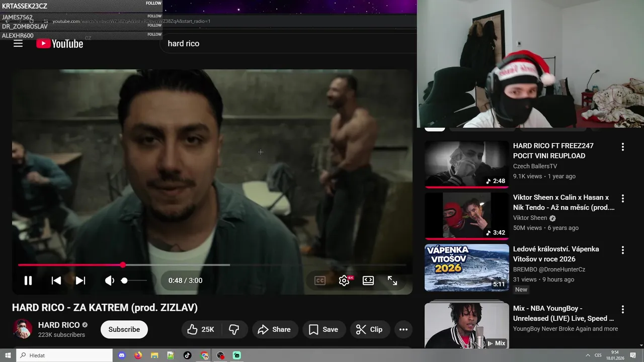644x362 pixels.
Task: Open the BREMBO @DroneHunterCz channel name
Action: pos(549,269)
